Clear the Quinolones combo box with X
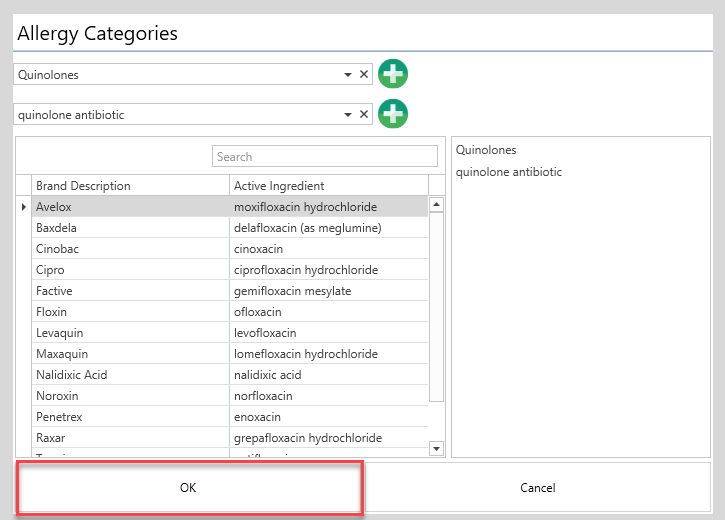Screen dimensions: 725x520 364,74
